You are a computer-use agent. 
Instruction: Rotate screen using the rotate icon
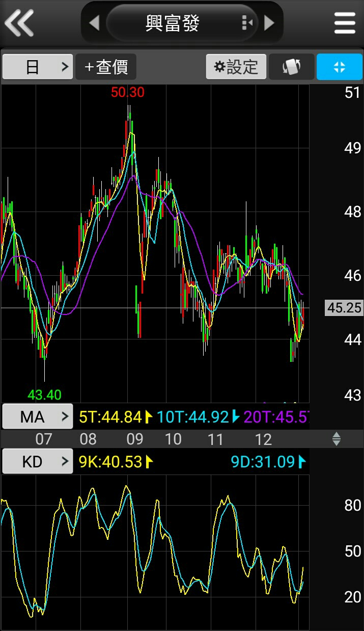pos(292,67)
